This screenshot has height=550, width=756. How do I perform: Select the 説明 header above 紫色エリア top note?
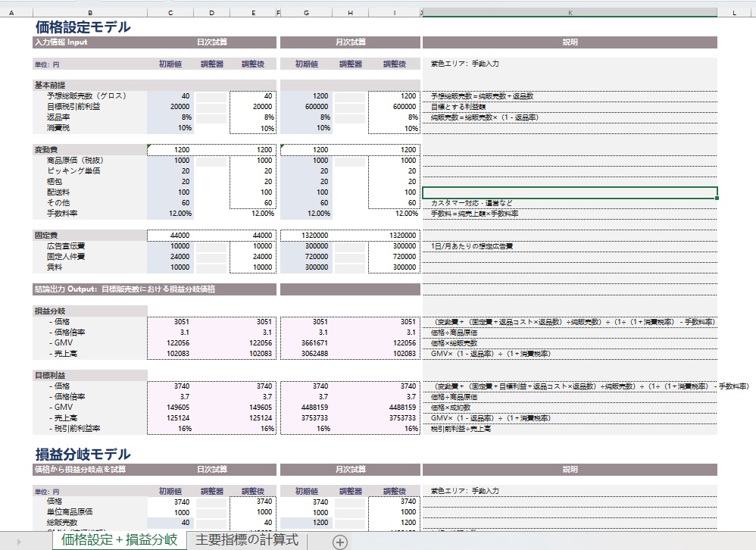tap(570, 42)
